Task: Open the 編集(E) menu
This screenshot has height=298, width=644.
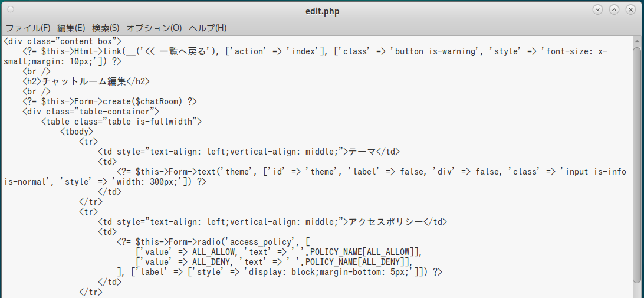Action: (71, 28)
